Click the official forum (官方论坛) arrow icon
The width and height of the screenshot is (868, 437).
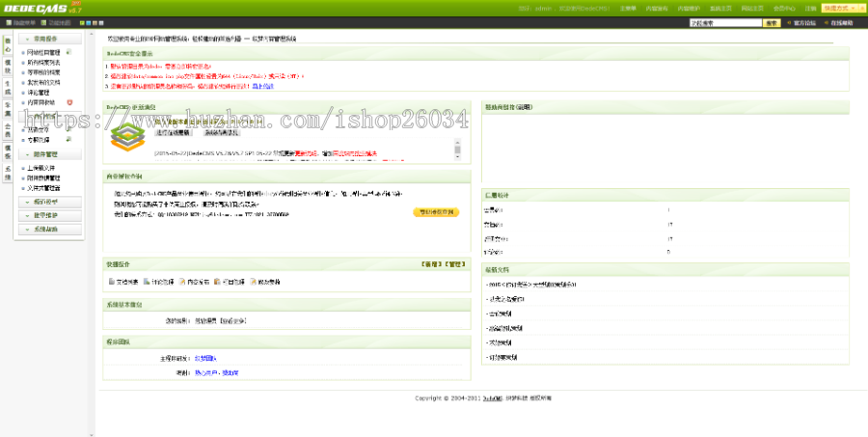[x=789, y=23]
